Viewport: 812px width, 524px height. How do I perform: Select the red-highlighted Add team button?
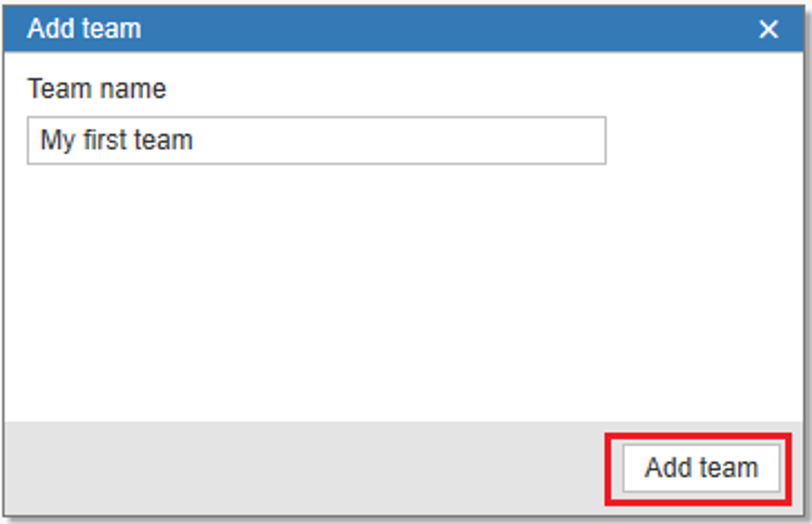point(701,468)
